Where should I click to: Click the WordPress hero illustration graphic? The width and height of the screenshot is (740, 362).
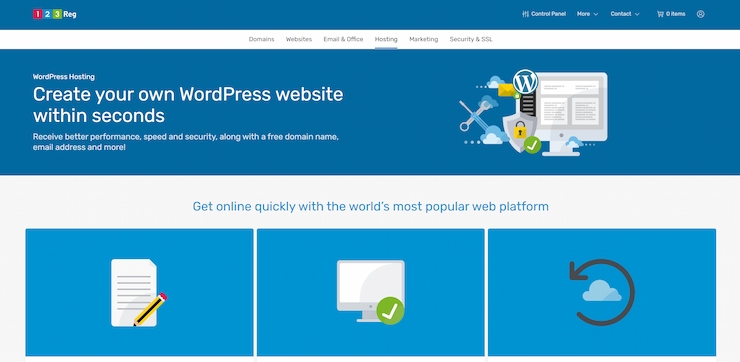coord(533,112)
